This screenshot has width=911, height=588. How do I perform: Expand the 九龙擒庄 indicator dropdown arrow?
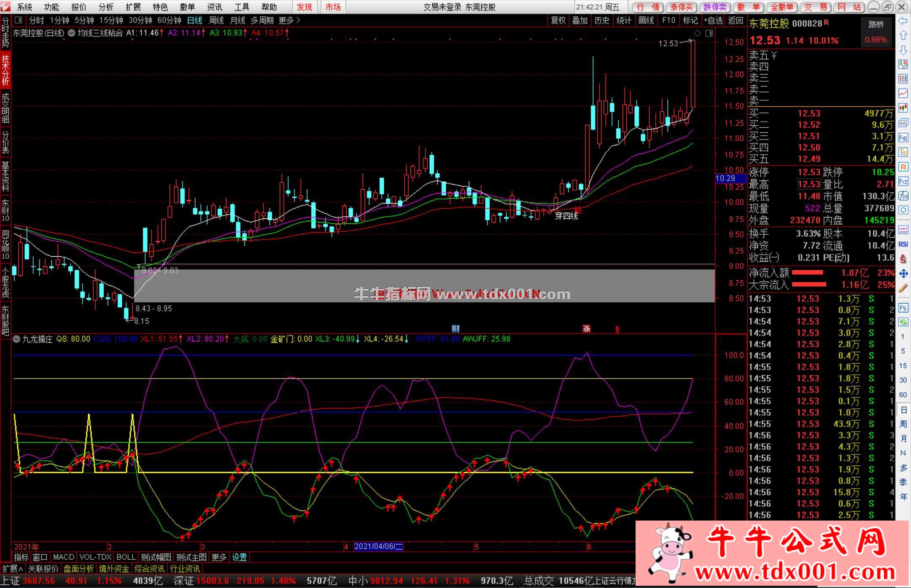point(17,339)
